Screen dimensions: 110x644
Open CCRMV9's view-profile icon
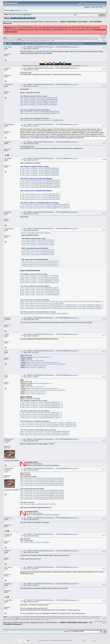click(5, 564)
